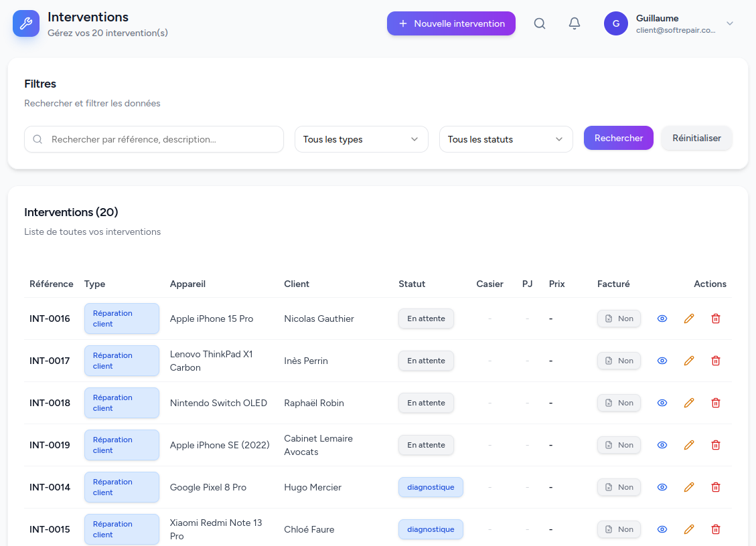Expand the 'Tous les types' dropdown
The image size is (756, 546).
click(x=361, y=139)
